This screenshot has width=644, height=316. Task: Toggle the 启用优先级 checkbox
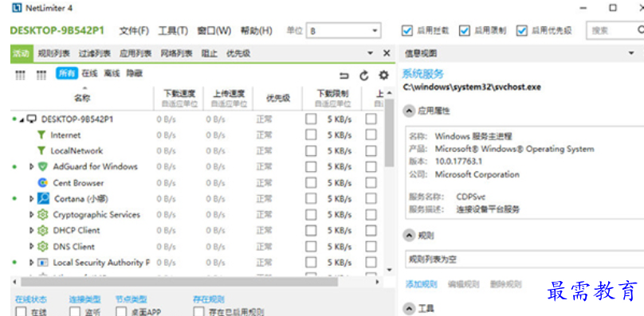[521, 31]
